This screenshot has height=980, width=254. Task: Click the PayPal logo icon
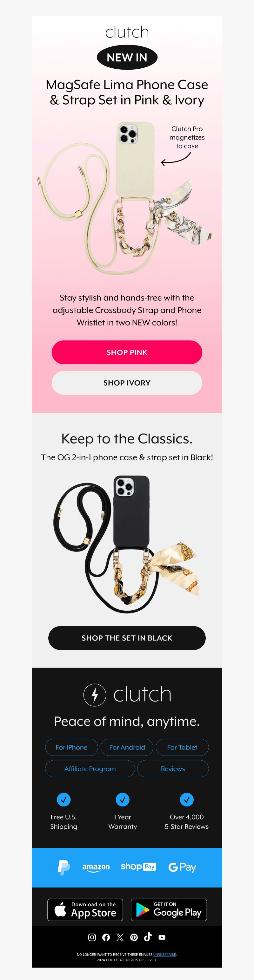pos(63,867)
